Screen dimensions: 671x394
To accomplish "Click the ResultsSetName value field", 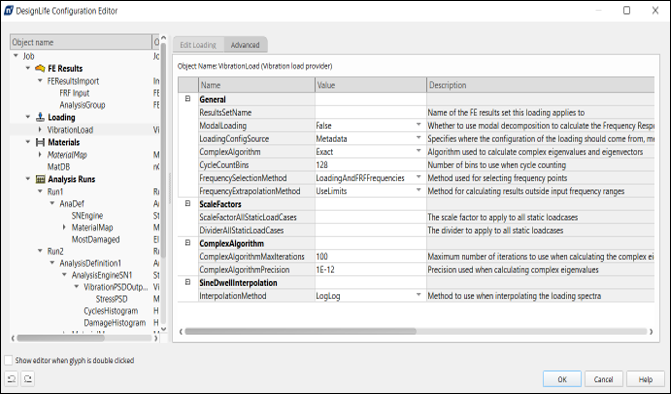I will 370,113.
